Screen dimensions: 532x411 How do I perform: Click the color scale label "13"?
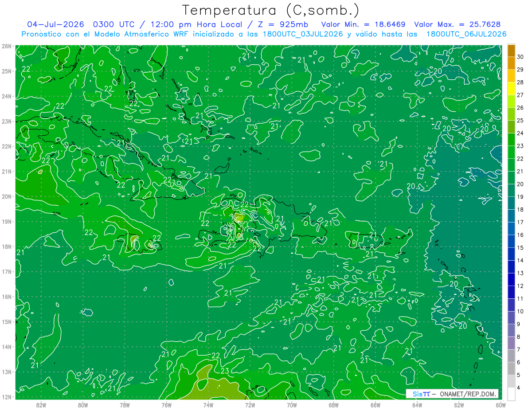[x=520, y=273]
